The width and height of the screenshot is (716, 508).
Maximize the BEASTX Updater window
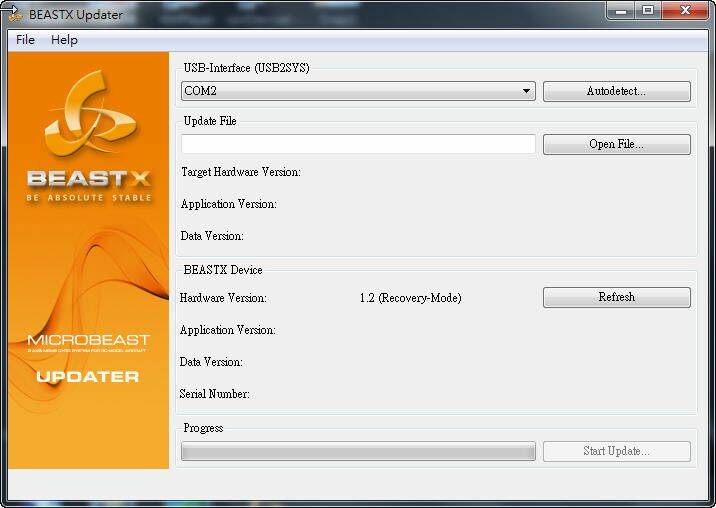tap(648, 11)
